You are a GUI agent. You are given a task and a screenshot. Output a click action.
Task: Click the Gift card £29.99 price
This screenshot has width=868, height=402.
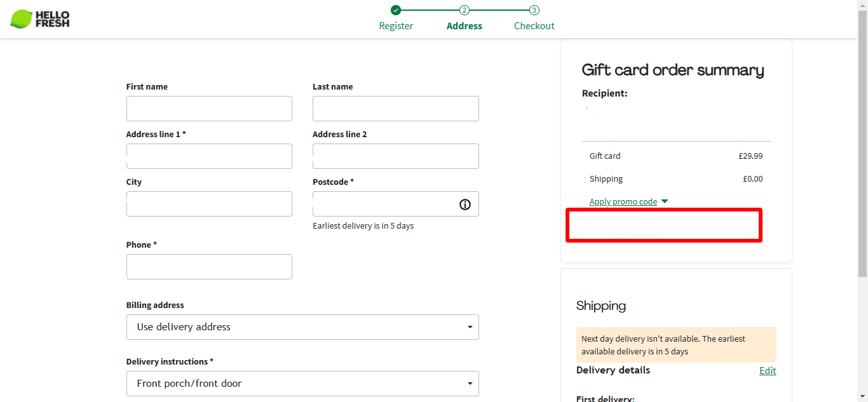pos(750,156)
